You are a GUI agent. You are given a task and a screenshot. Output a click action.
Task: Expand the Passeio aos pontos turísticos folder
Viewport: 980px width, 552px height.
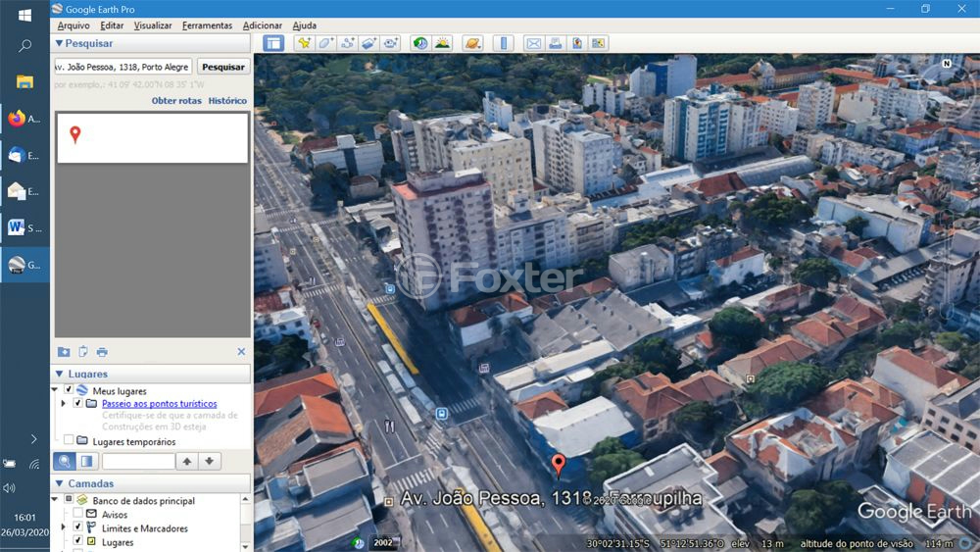pyautogui.click(x=63, y=404)
